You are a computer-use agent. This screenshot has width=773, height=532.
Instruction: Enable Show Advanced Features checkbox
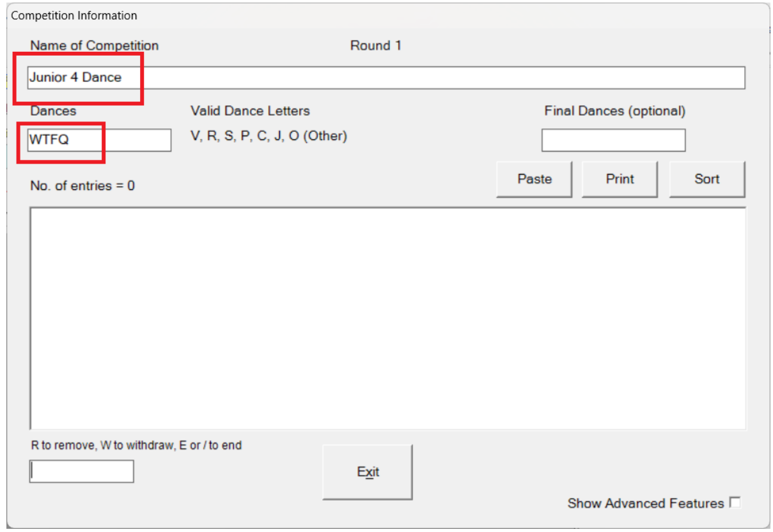tap(735, 503)
